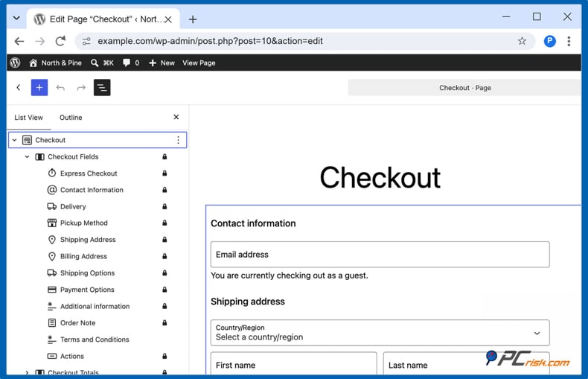Switch to the Outline tab
The image size is (588, 379).
pyautogui.click(x=71, y=118)
